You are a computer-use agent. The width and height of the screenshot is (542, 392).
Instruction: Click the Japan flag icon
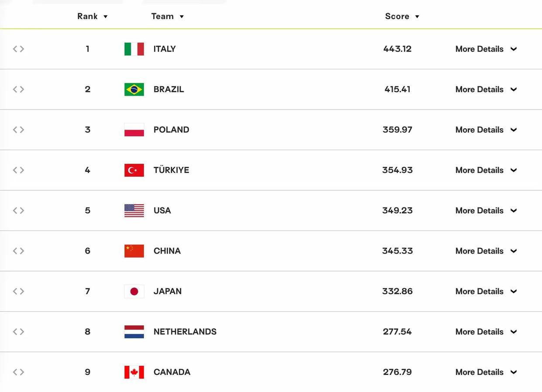pos(134,291)
